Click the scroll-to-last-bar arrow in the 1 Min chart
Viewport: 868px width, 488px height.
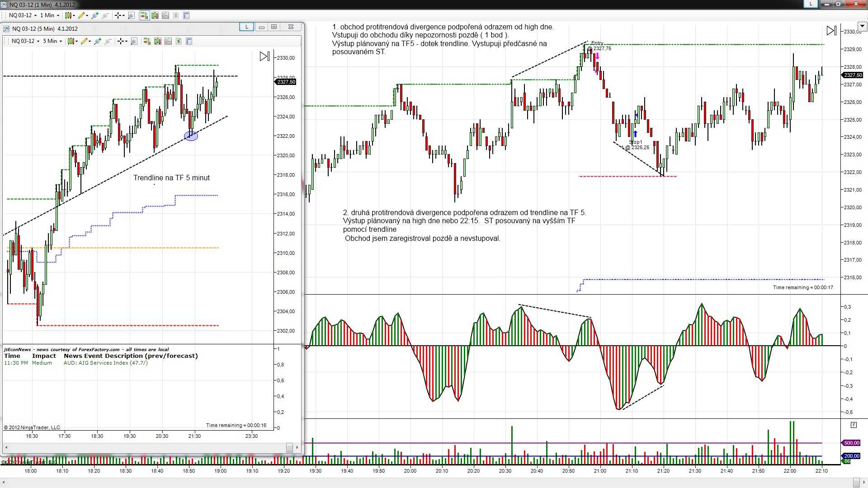tap(831, 31)
